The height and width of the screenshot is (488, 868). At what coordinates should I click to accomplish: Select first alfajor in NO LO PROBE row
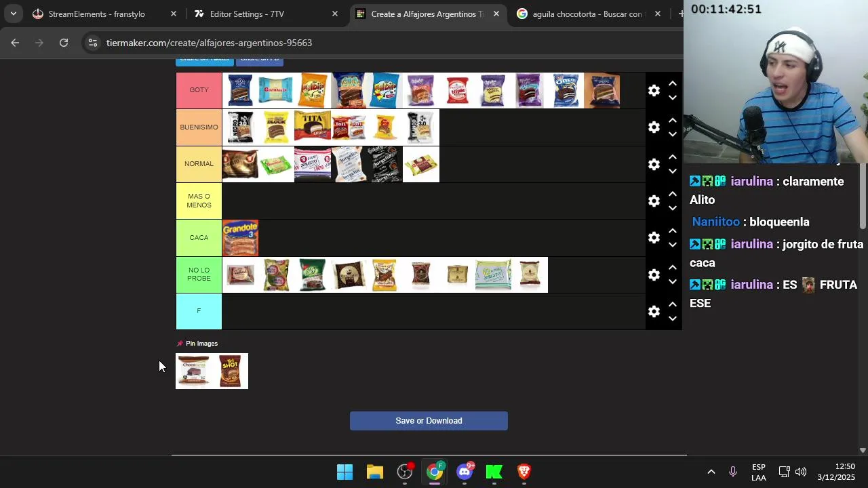click(240, 274)
